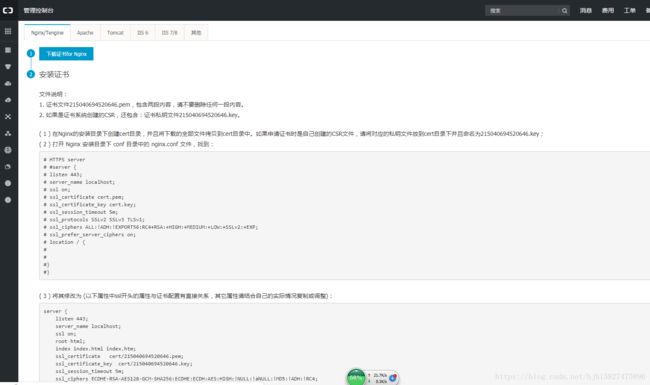Click 'ssl_certificate_key cert/215040694520646.key;' line

pos(124,363)
